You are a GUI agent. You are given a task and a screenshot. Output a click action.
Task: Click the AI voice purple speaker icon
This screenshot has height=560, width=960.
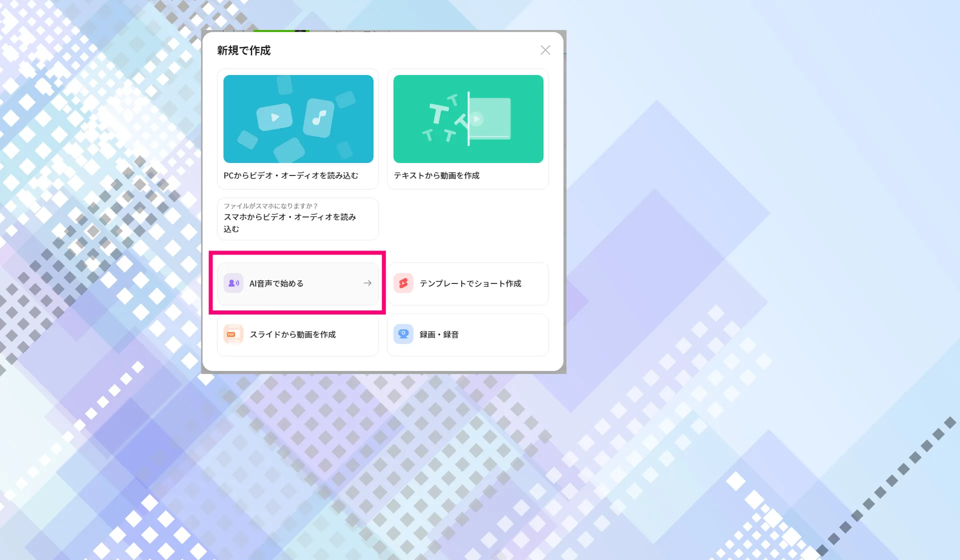click(233, 283)
